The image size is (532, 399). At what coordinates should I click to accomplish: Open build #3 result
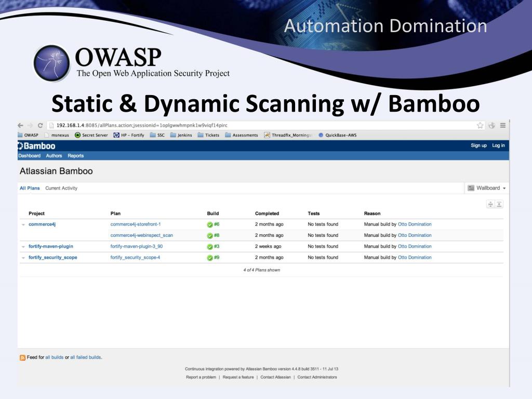tap(217, 246)
